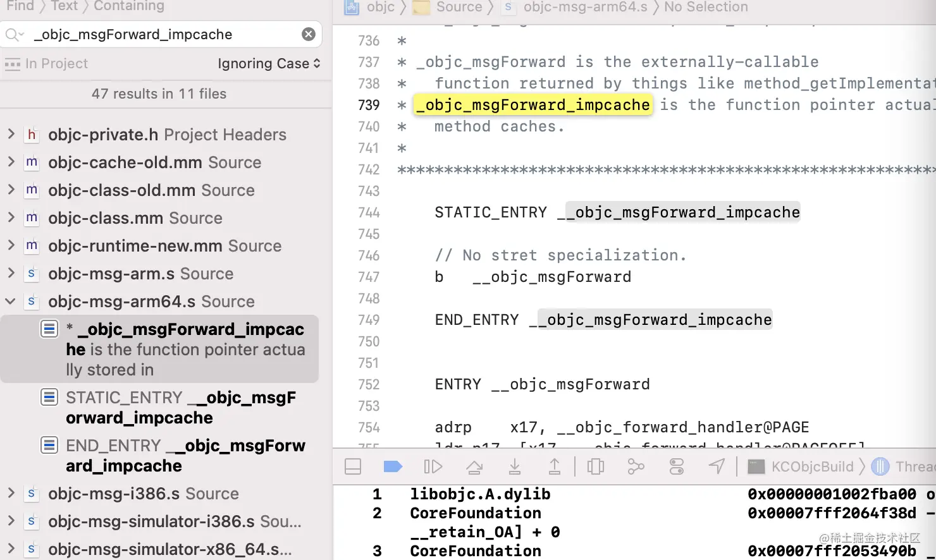The image size is (936, 560).
Task: Click Text in the search breadcrumb
Action: (x=65, y=6)
